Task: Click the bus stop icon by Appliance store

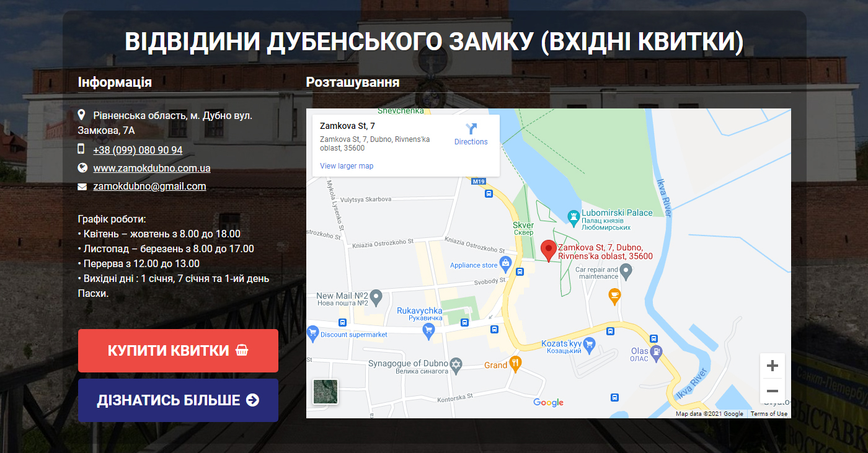Action: [520, 271]
